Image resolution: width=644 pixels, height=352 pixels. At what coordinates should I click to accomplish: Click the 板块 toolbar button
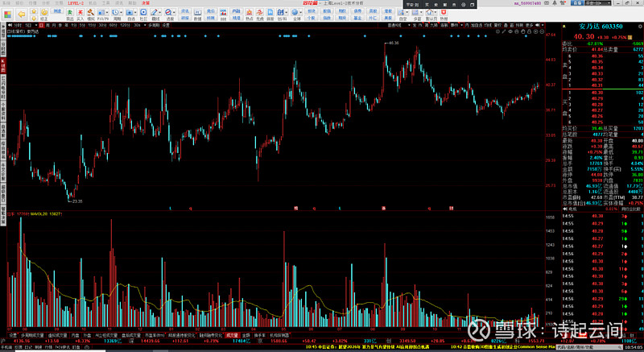312,11
